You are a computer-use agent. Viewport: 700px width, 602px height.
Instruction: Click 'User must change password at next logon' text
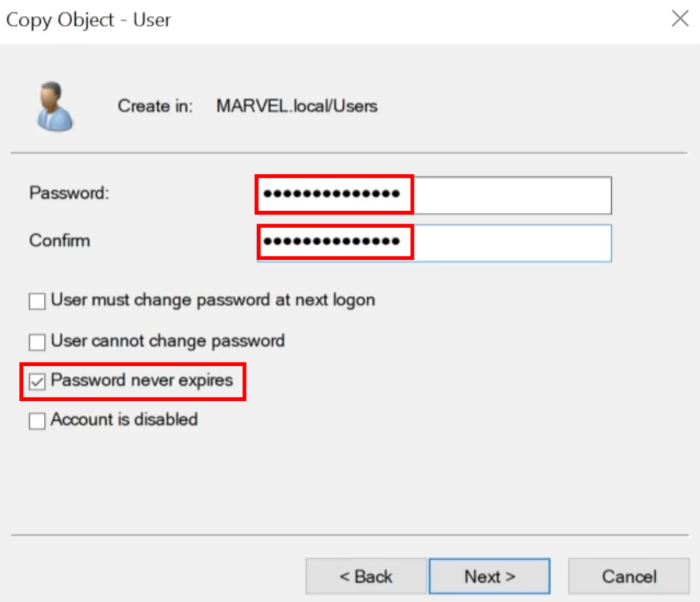(213, 300)
